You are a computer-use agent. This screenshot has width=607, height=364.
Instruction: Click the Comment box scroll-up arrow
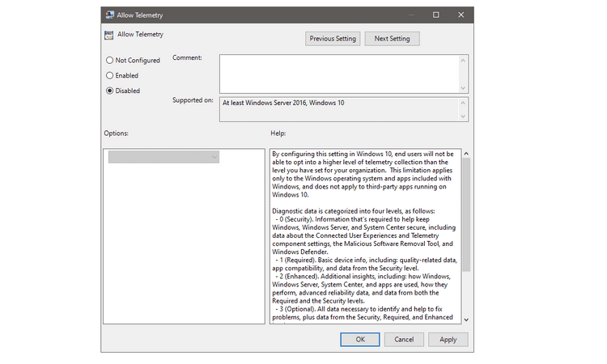(463, 60)
